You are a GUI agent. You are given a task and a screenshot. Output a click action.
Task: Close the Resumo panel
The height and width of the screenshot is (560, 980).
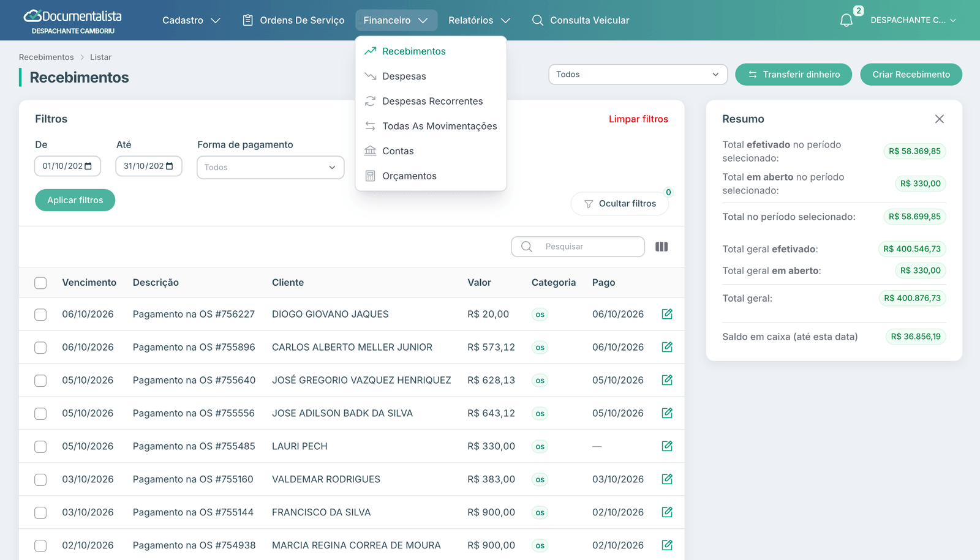939,119
